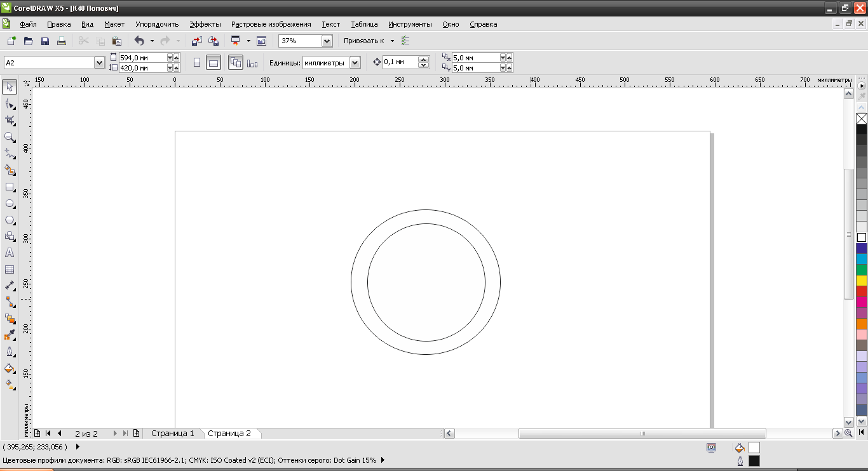The image size is (868, 471).
Task: Open the Растровые изображения menu
Action: point(271,24)
